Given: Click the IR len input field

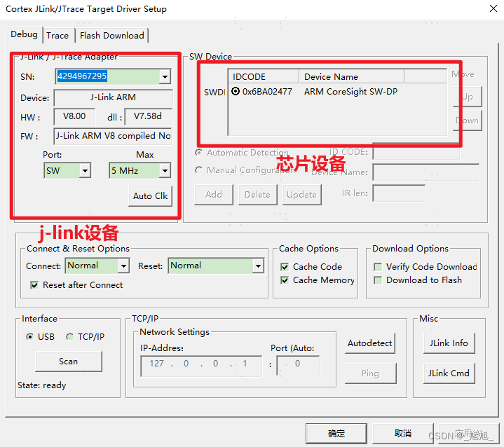Looking at the screenshot, I should pyautogui.click(x=399, y=193).
